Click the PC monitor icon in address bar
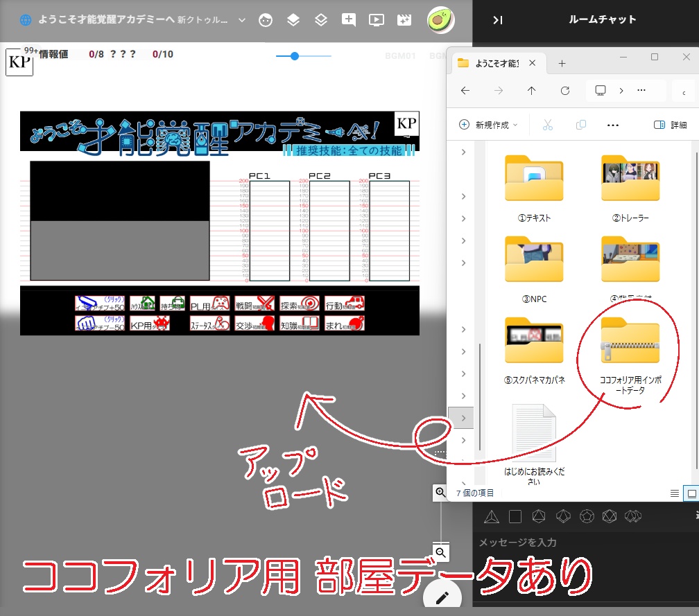 (x=601, y=90)
